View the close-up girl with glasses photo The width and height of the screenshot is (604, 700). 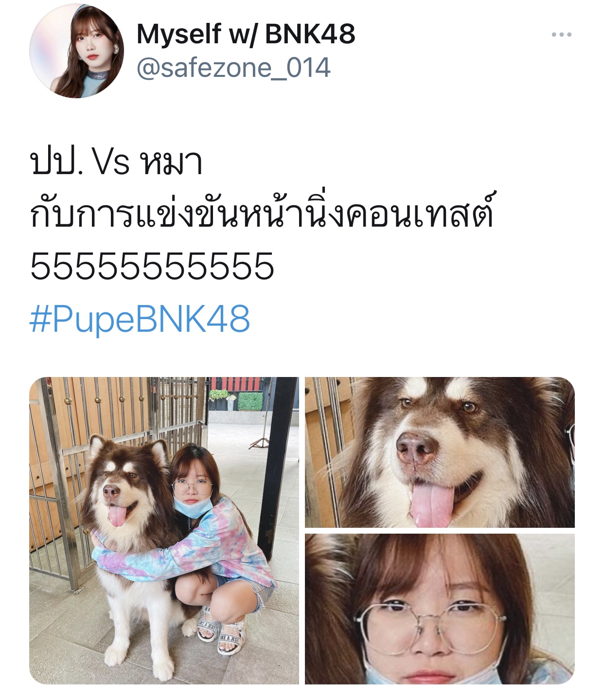tap(440, 609)
